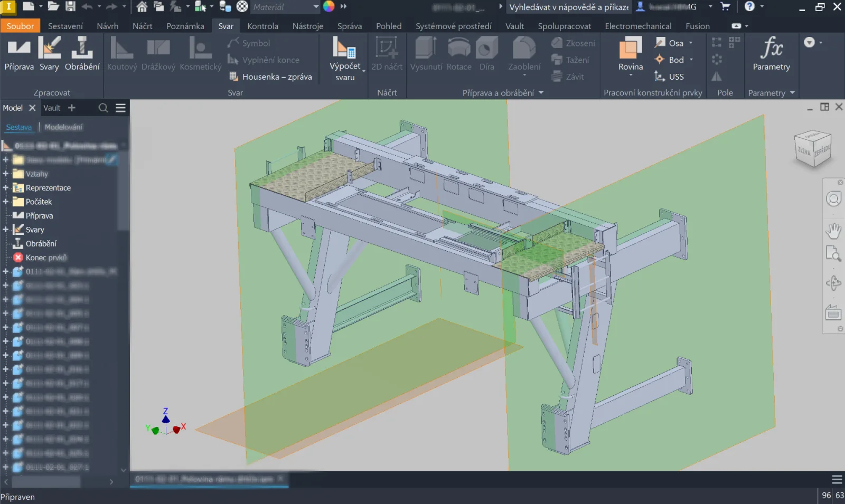
Task: Click the USS coordinate system button
Action: (669, 77)
